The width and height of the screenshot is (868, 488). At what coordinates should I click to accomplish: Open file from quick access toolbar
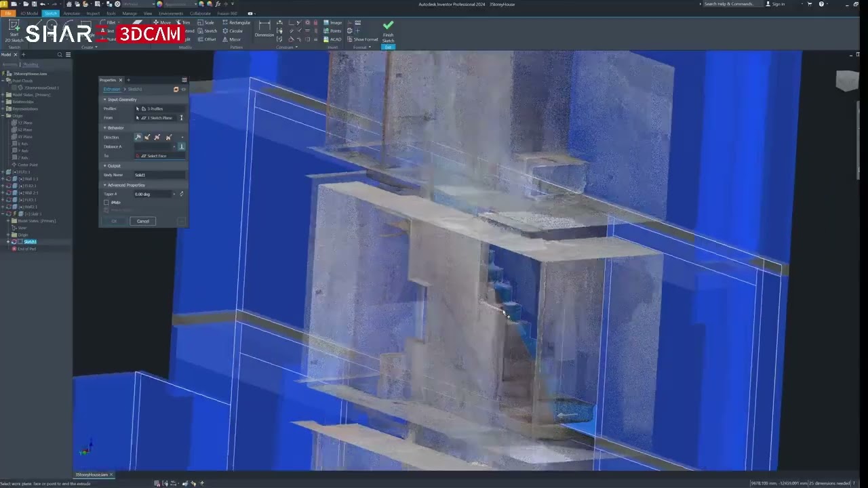26,4
